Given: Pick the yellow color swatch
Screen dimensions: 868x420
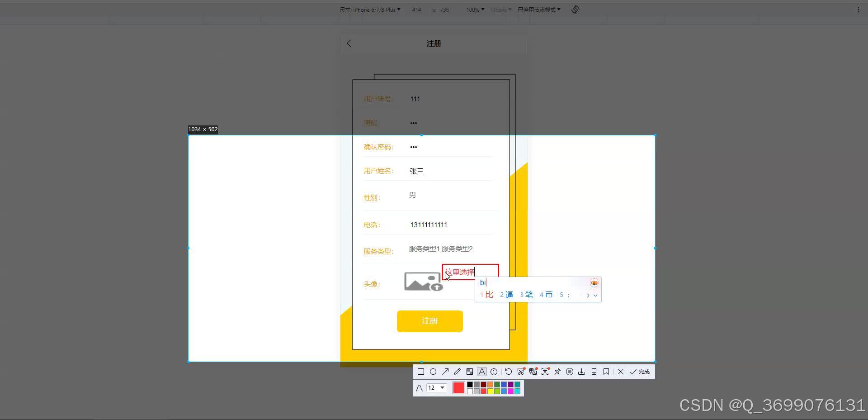Looking at the screenshot, I should tap(490, 391).
